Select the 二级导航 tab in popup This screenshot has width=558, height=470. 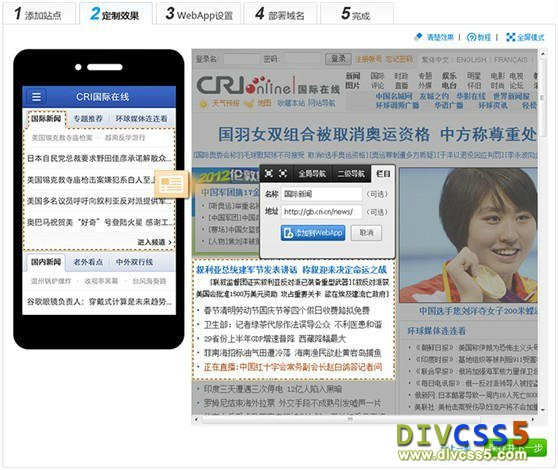pos(351,174)
